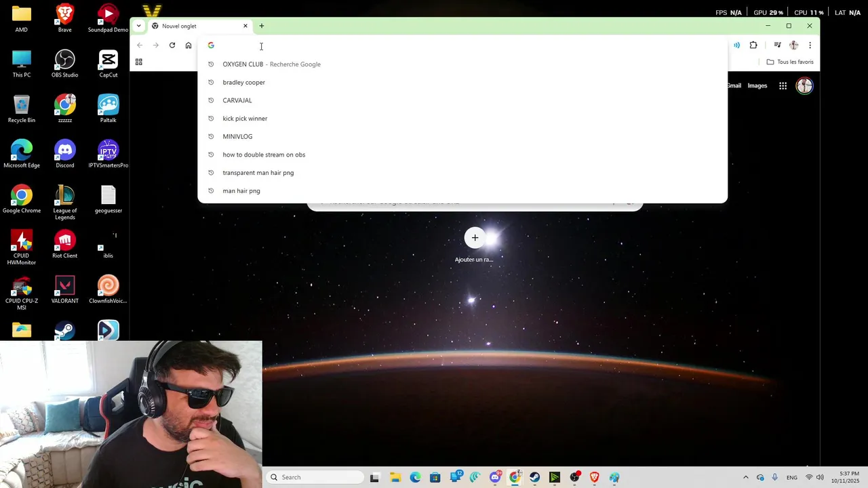Open the apps grid in bookmarks bar
Screen dimensions: 868x488
[x=138, y=62]
